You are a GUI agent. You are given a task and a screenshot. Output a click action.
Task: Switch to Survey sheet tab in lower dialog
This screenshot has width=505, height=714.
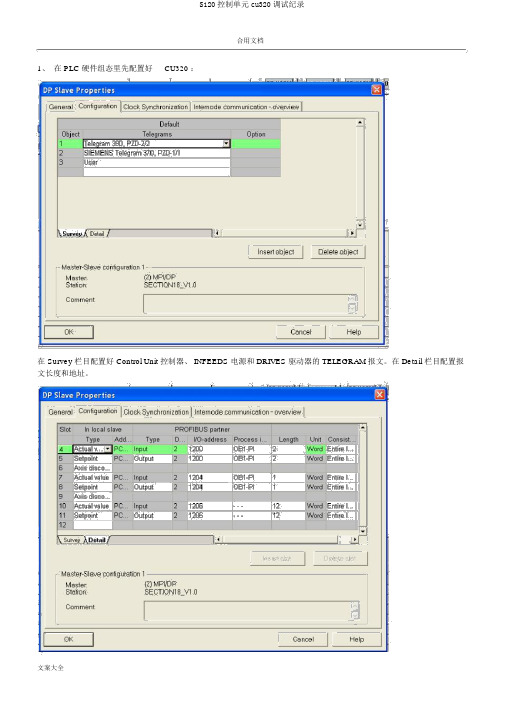pos(72,540)
